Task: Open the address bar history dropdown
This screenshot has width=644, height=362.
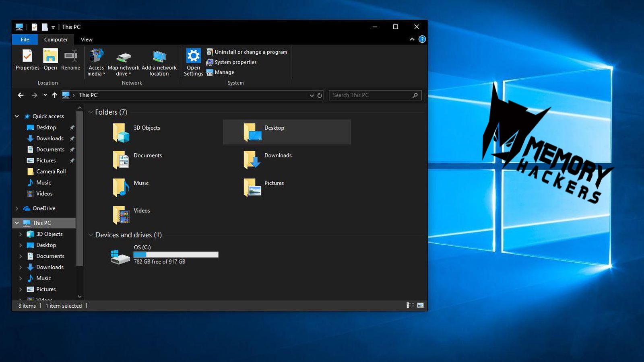Action: [x=312, y=95]
